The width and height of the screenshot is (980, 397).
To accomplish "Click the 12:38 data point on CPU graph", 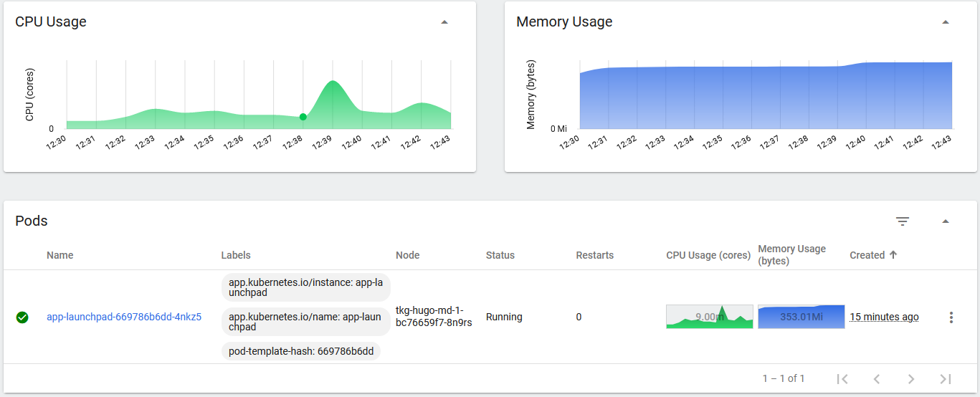I will click(303, 117).
